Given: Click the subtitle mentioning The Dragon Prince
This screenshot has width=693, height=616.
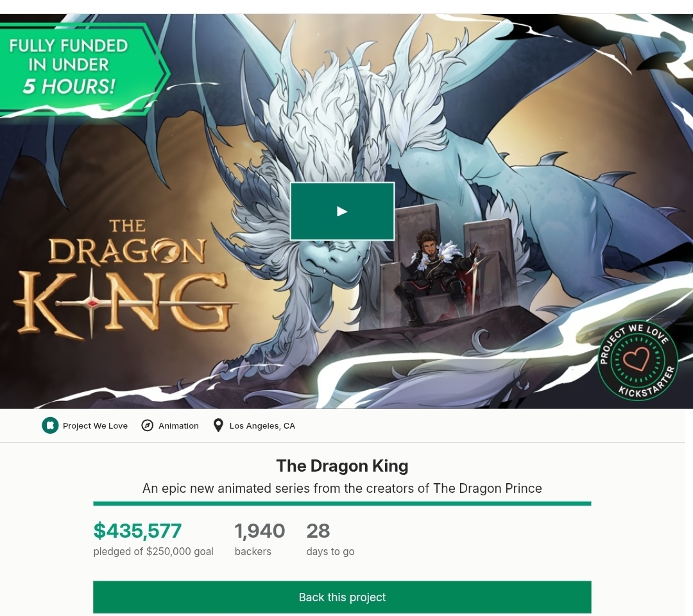Looking at the screenshot, I should [342, 488].
